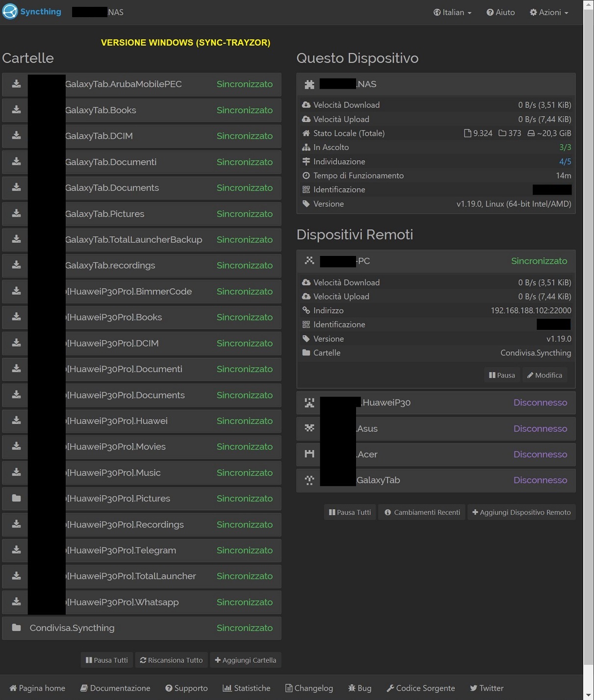Click the 4/5 Individuazione value

(x=565, y=161)
